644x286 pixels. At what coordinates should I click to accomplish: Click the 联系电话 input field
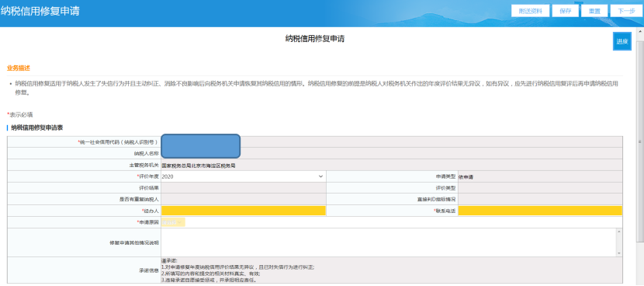point(540,211)
